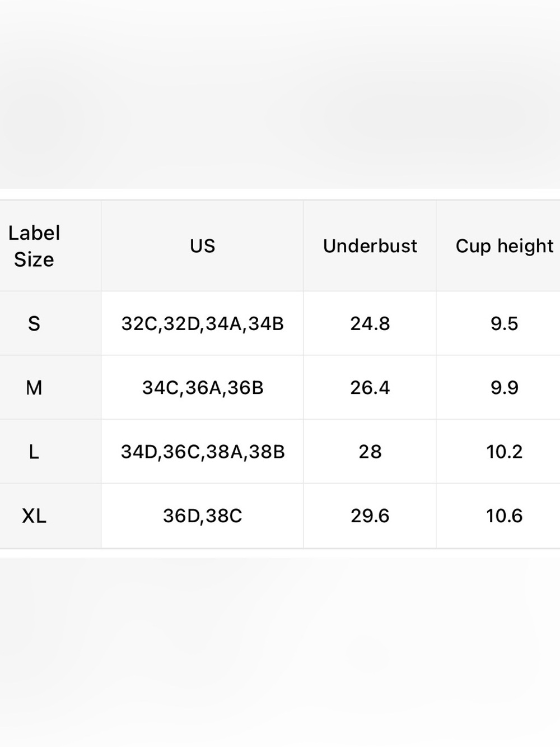Click the 29.6 underbust value

point(370,516)
